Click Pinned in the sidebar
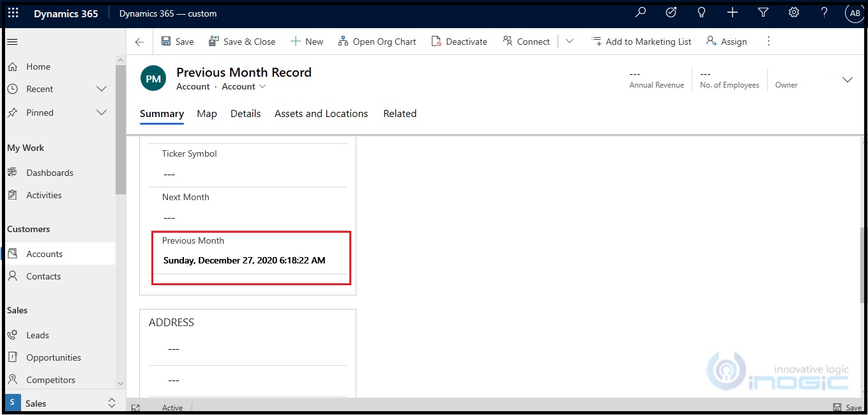 point(40,113)
